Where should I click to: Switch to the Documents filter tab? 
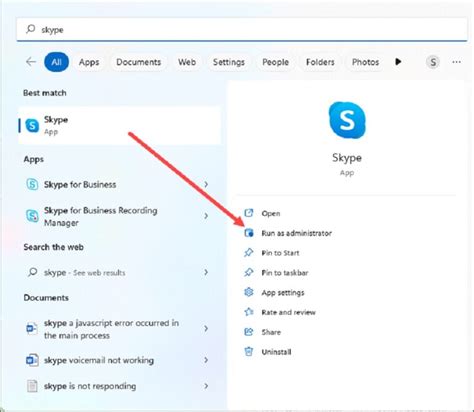click(x=138, y=62)
